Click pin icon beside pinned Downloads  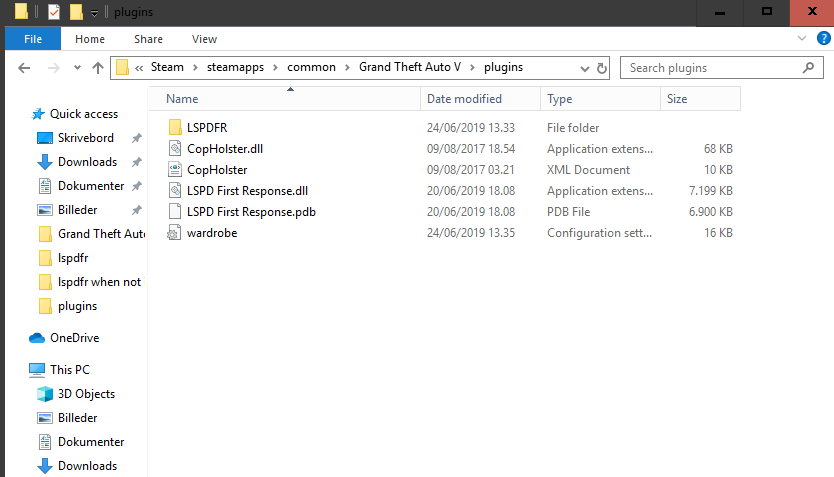[137, 162]
